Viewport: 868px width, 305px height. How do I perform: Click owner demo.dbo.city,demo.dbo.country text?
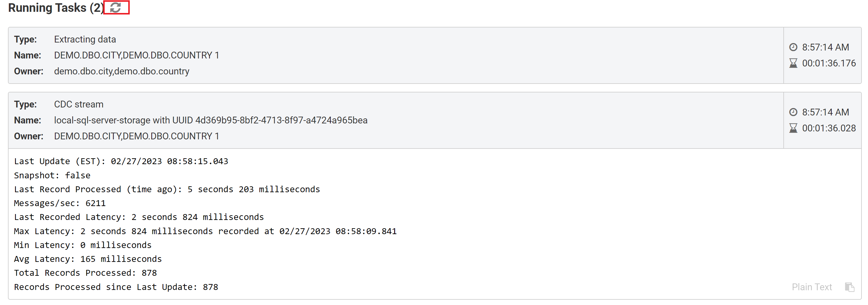pyautogui.click(x=122, y=71)
